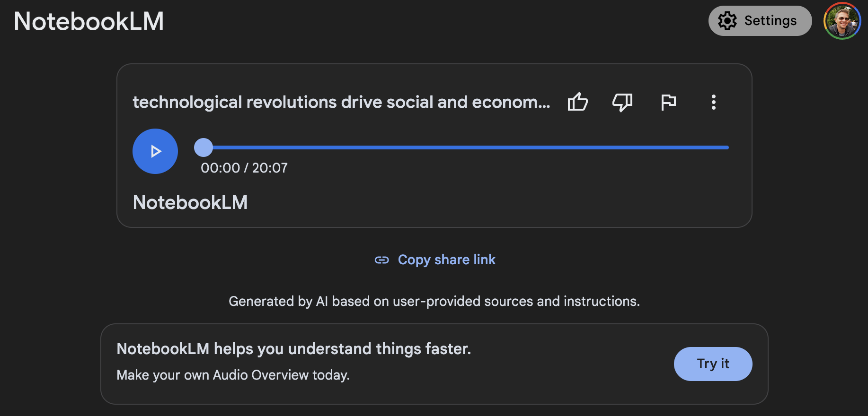Viewport: 868px width, 416px height.
Task: Click the AI-generated disclaimer text
Action: click(x=434, y=301)
